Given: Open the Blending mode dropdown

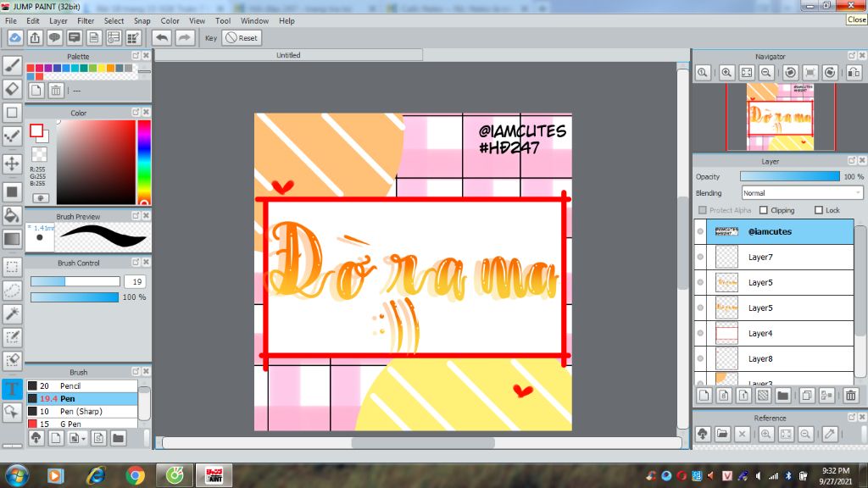Looking at the screenshot, I should (x=802, y=193).
